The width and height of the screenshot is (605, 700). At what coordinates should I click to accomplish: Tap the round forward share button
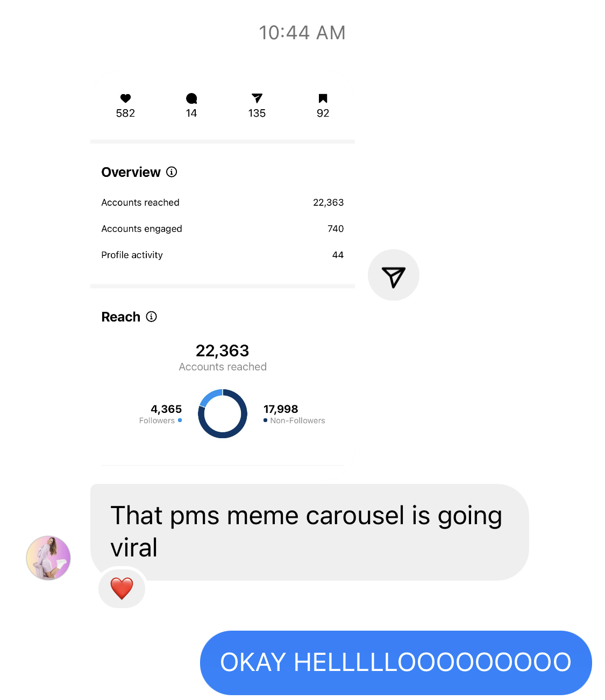tap(394, 275)
